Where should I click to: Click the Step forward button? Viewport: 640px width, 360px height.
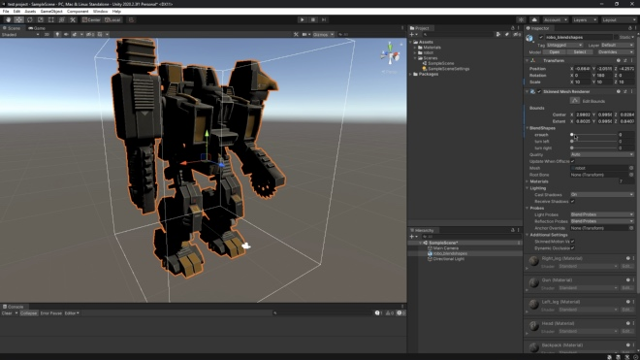pyautogui.click(x=324, y=20)
